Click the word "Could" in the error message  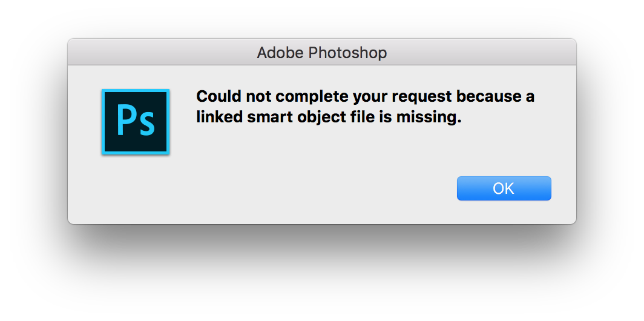click(216, 97)
